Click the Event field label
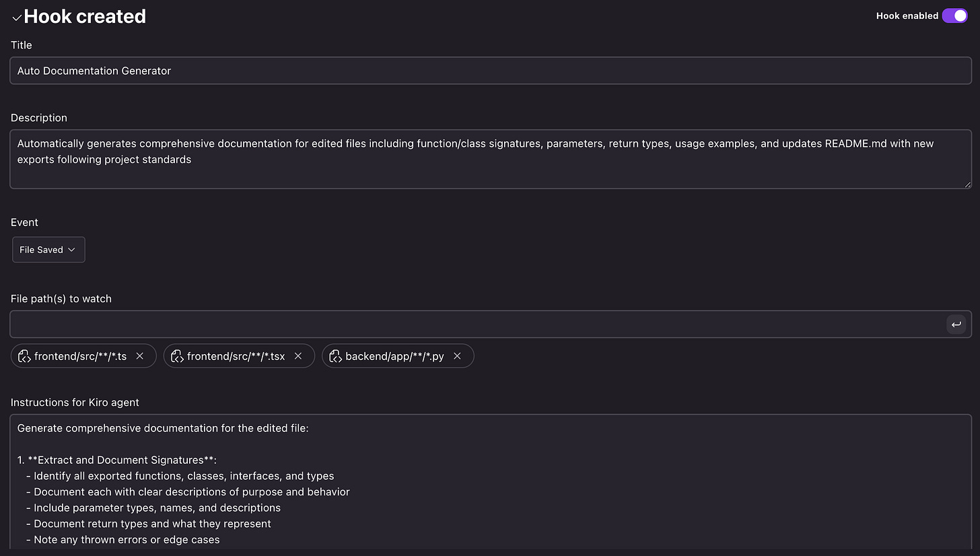The height and width of the screenshot is (556, 980). point(25,222)
